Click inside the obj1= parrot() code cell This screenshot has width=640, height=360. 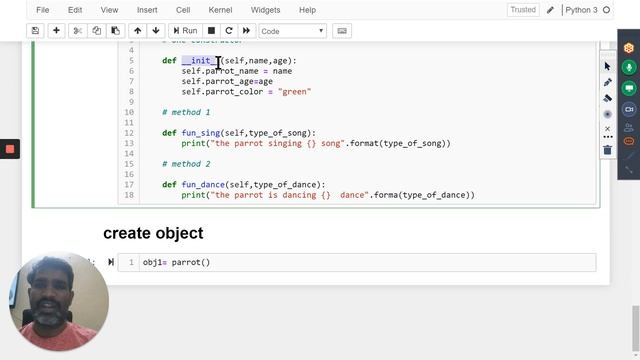[x=357, y=262]
